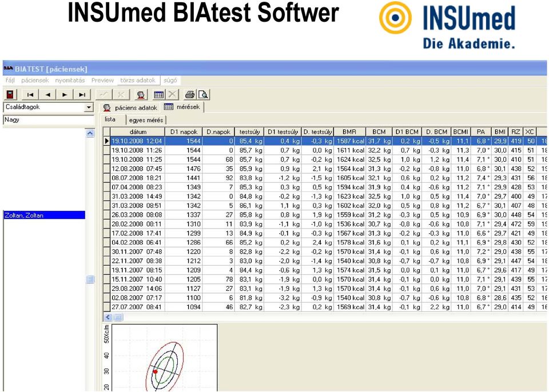The width and height of the screenshot is (549, 392).
Task: Click the delete X toolbar icon
Action: coord(172,94)
